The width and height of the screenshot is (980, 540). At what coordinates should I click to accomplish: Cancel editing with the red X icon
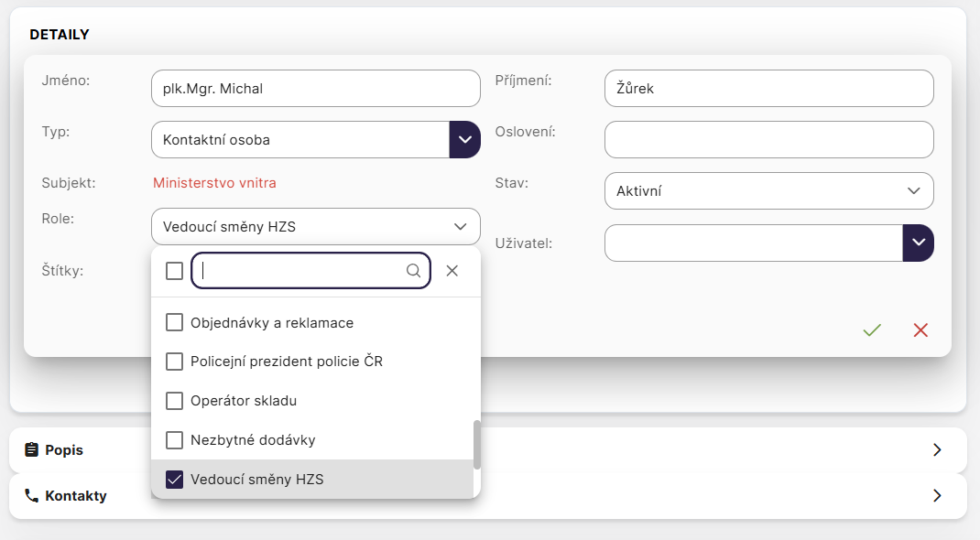[920, 330]
